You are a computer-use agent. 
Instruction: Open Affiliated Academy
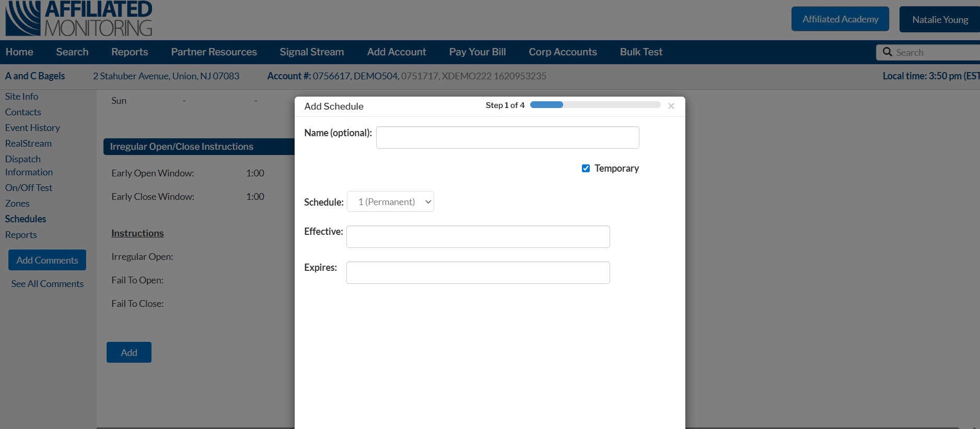tap(840, 19)
